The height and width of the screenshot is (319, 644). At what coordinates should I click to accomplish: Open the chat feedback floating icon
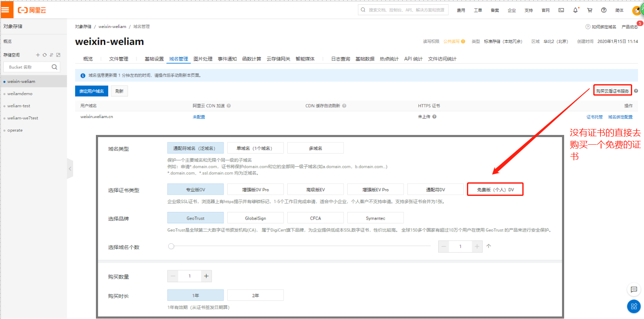coord(633,289)
